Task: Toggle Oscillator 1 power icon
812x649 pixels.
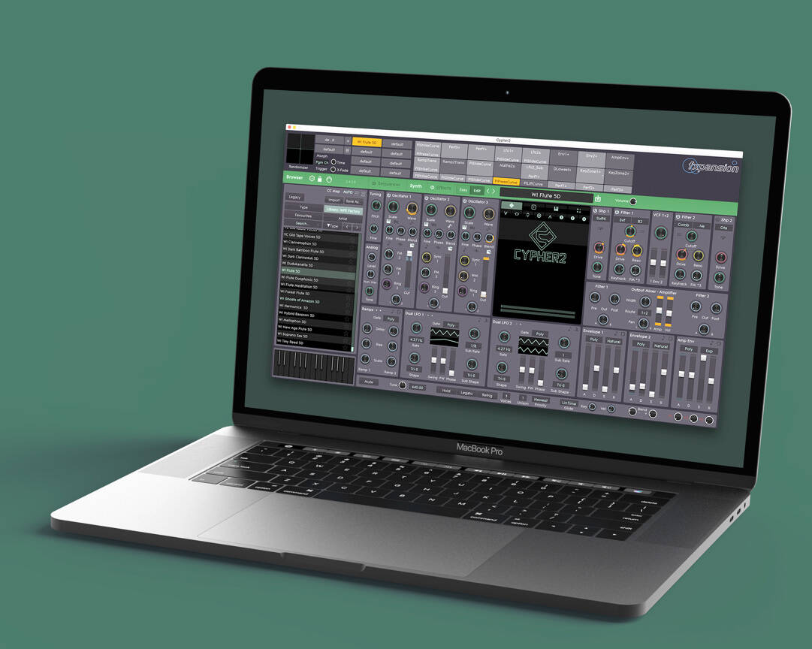Action: (389, 195)
